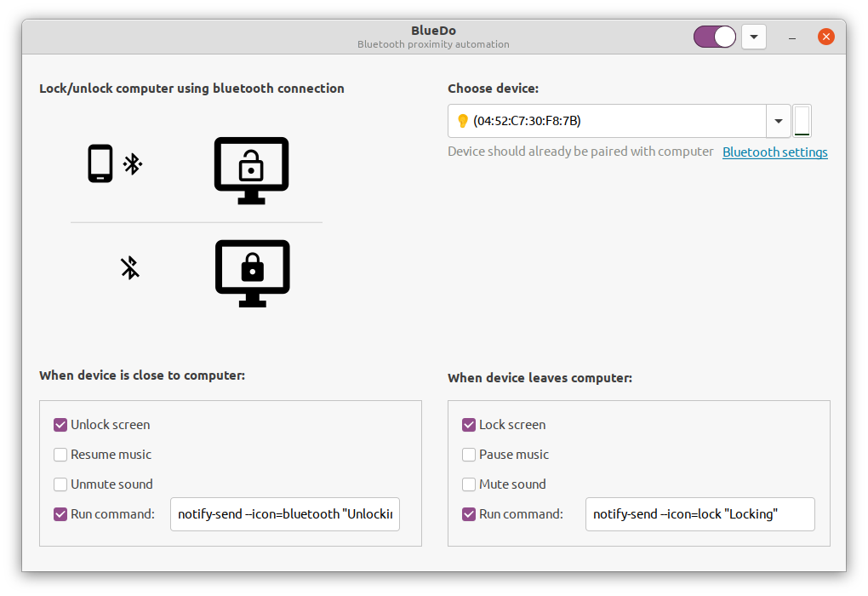Disable the Unlock screen checkbox
868x596 pixels.
pos(60,425)
